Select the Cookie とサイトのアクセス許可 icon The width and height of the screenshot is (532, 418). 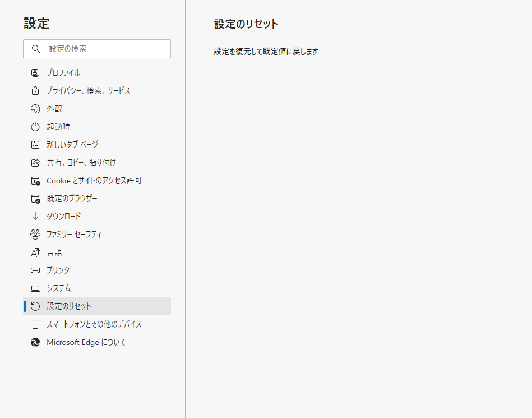(x=35, y=180)
